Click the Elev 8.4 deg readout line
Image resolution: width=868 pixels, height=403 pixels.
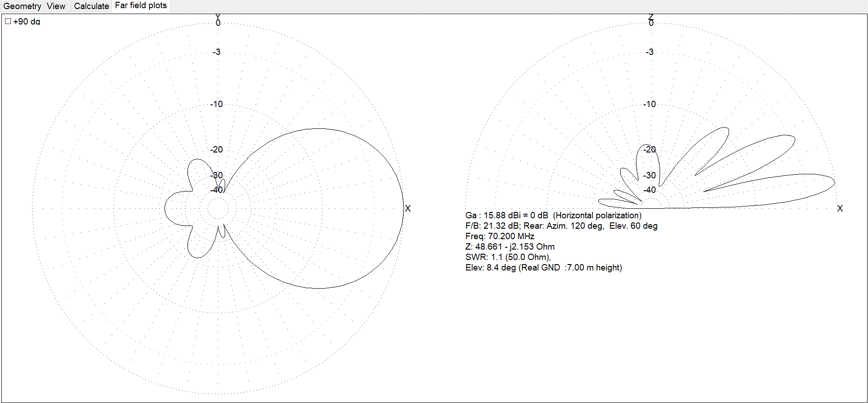(x=543, y=268)
